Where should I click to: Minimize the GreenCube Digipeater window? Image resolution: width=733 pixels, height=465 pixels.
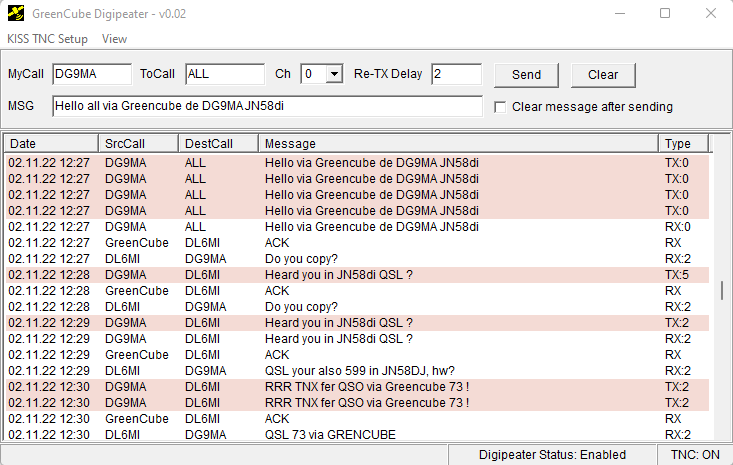pyautogui.click(x=620, y=14)
